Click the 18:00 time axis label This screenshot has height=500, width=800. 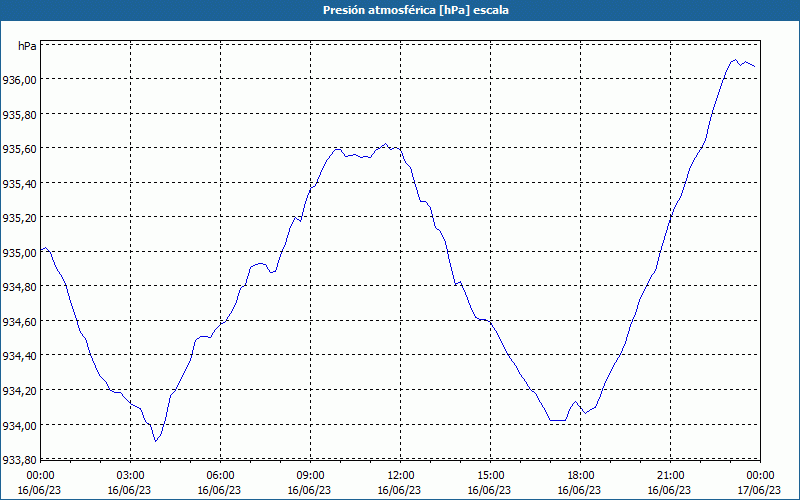coord(581,476)
